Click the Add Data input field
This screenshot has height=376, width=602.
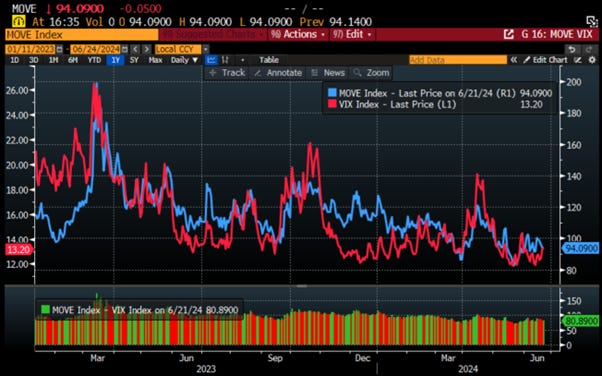tap(458, 60)
